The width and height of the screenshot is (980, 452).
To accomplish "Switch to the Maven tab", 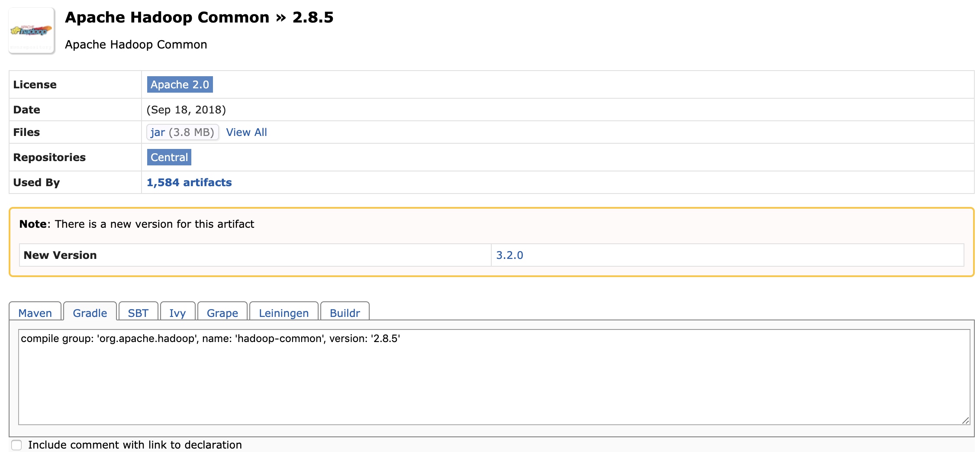I will point(35,313).
